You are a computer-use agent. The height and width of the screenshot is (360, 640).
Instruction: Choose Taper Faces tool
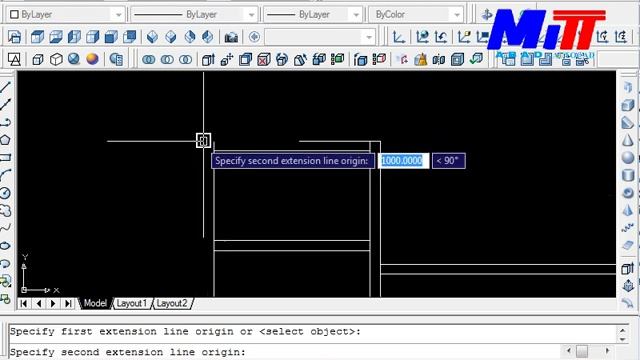[x=300, y=60]
